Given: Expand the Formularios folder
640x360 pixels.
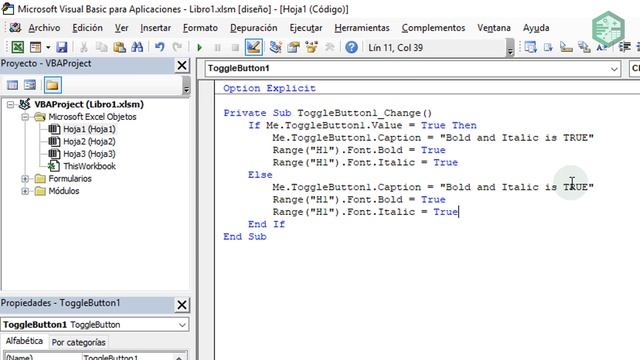Looking at the screenshot, I should [x=25, y=179].
